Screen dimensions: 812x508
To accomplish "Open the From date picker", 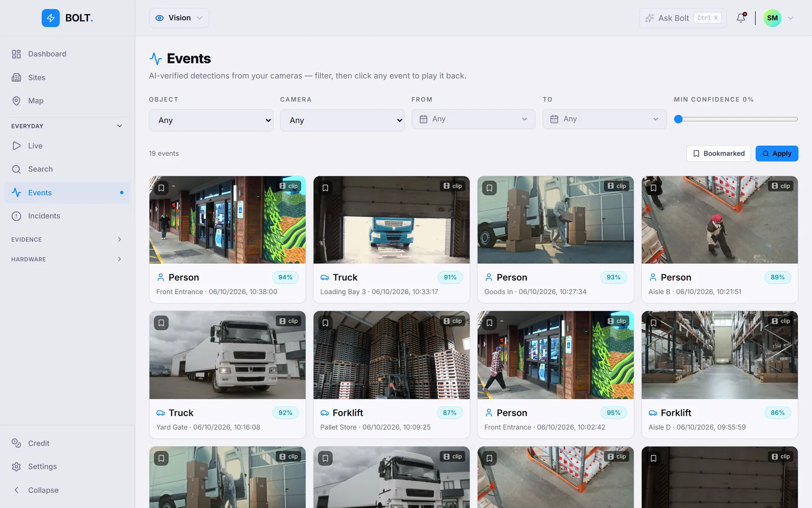I will [x=473, y=119].
